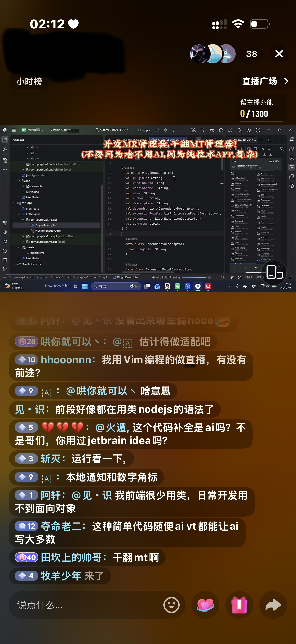Select the PluginDescriptor.kt editor tab

pos(168,140)
